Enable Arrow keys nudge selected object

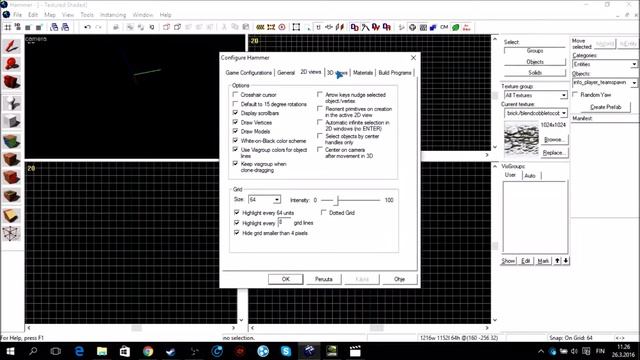point(320,95)
